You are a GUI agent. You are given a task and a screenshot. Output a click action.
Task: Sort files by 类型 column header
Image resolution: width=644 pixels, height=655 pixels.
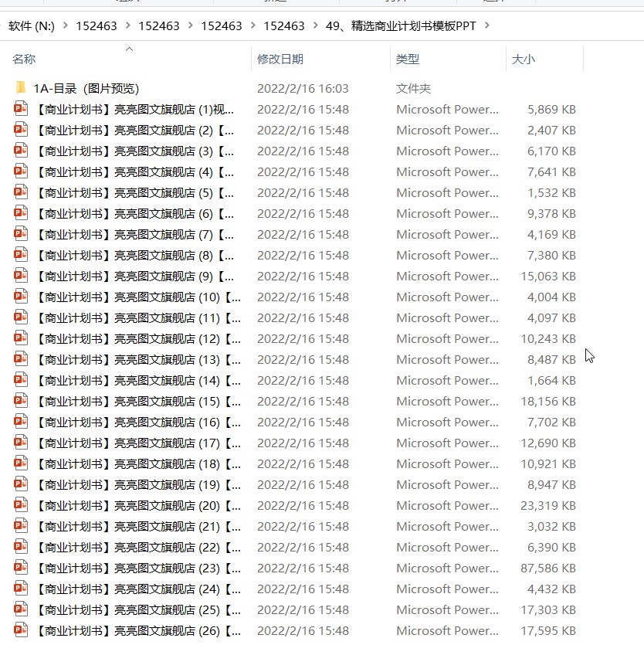click(x=408, y=59)
